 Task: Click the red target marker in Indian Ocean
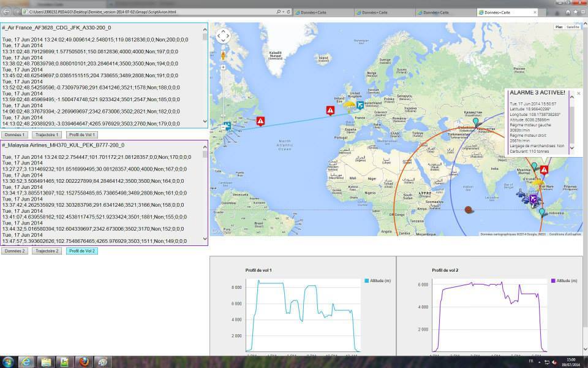469,210
